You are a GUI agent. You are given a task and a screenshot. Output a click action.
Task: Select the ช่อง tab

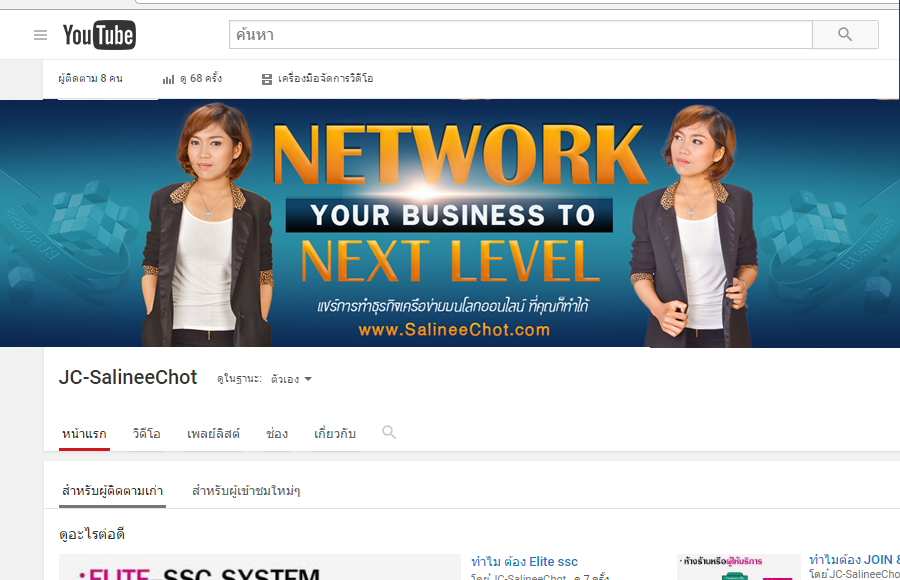point(277,434)
